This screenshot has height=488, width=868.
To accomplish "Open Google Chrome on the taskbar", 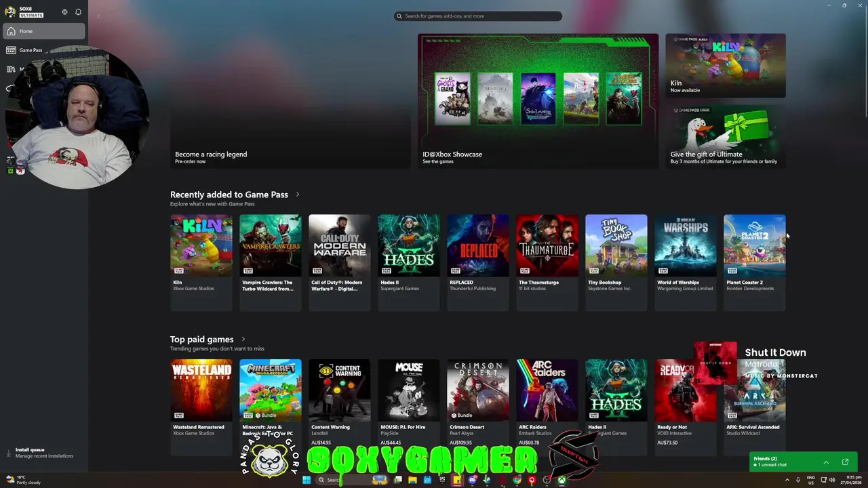I will (517, 480).
